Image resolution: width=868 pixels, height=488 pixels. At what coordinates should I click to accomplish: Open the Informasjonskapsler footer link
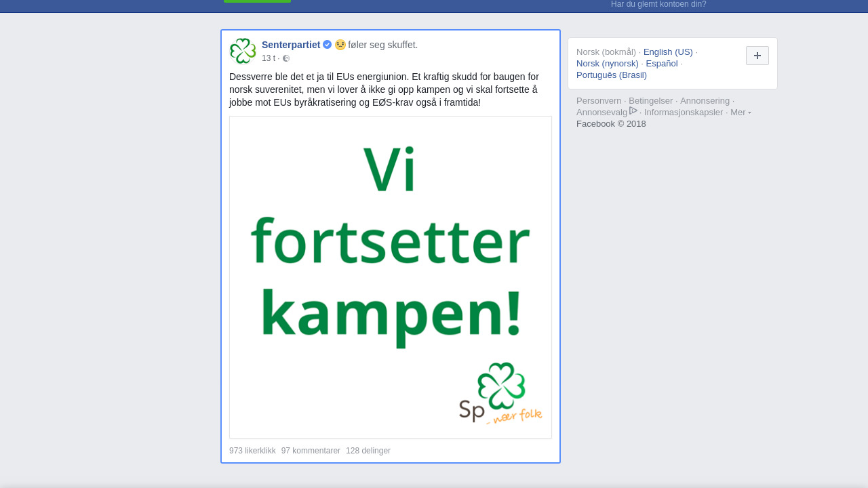(x=684, y=113)
